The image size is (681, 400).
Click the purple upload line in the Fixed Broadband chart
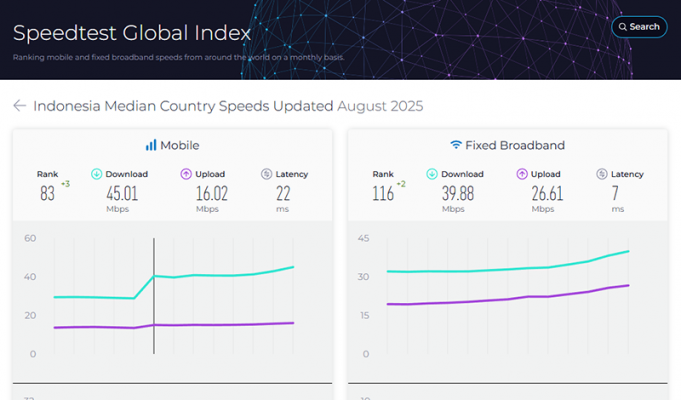click(500, 300)
